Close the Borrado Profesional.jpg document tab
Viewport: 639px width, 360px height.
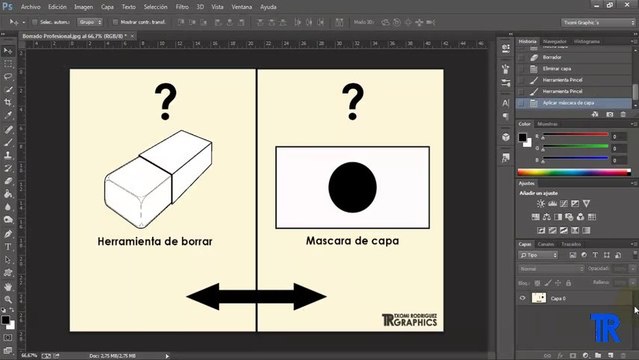(x=132, y=36)
